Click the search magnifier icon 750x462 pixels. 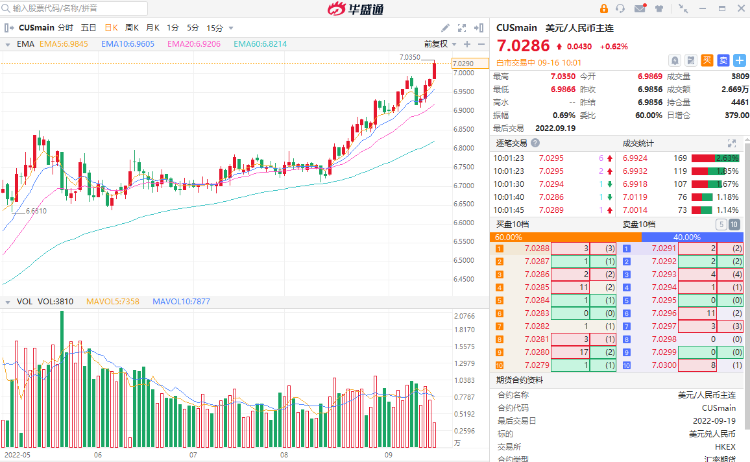(x=6, y=8)
